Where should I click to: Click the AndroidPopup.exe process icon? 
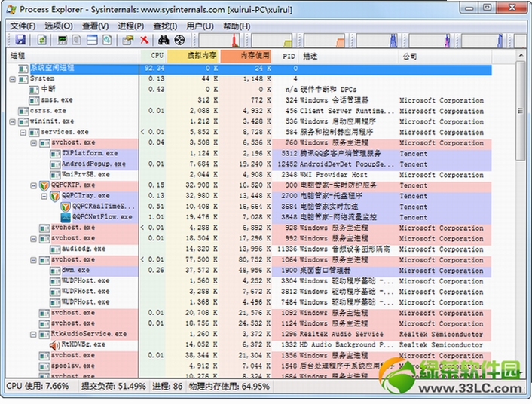coord(55,164)
